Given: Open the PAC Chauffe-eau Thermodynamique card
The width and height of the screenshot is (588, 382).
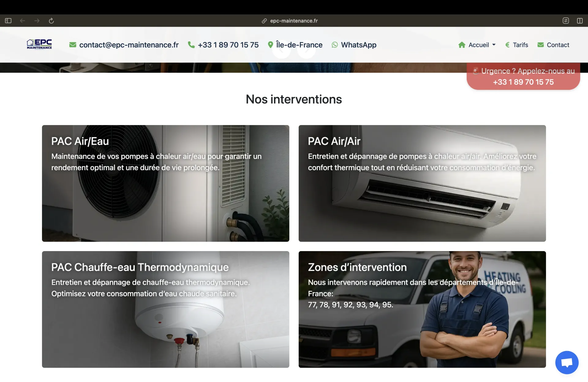Looking at the screenshot, I should [x=165, y=309].
